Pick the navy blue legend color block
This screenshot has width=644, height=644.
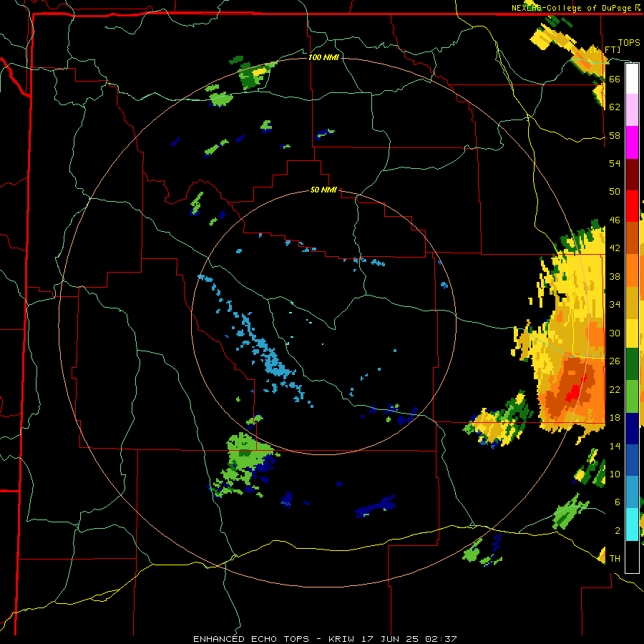[632, 429]
